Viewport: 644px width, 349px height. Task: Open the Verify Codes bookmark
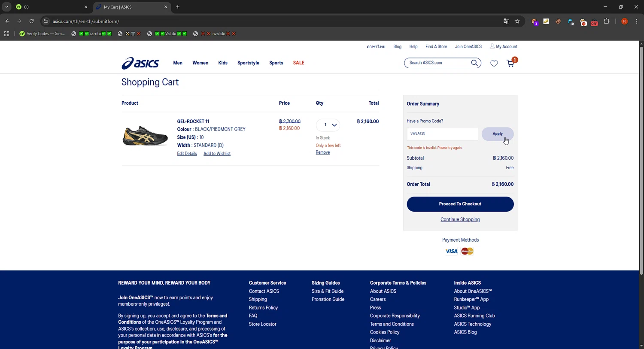click(x=42, y=33)
